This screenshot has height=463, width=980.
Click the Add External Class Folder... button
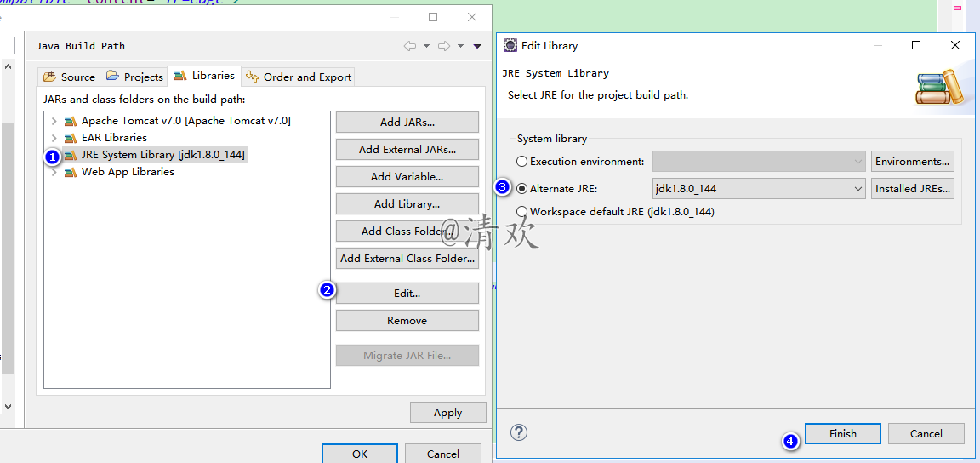[407, 259]
